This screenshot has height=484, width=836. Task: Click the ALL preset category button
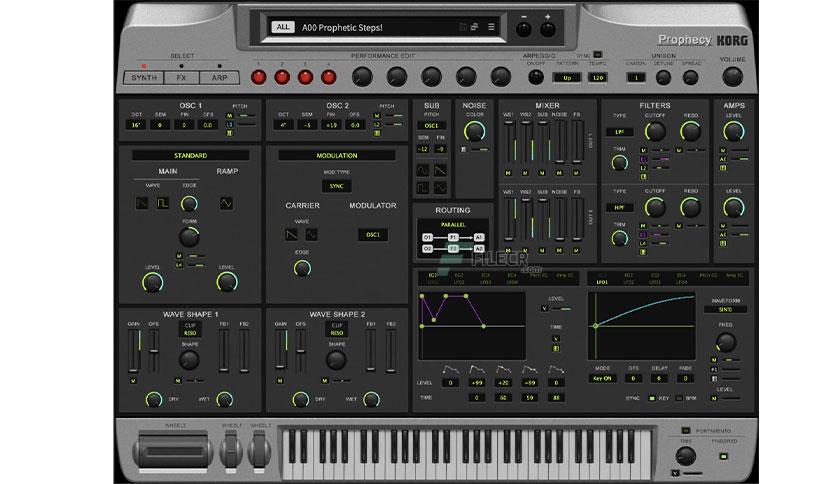click(283, 27)
